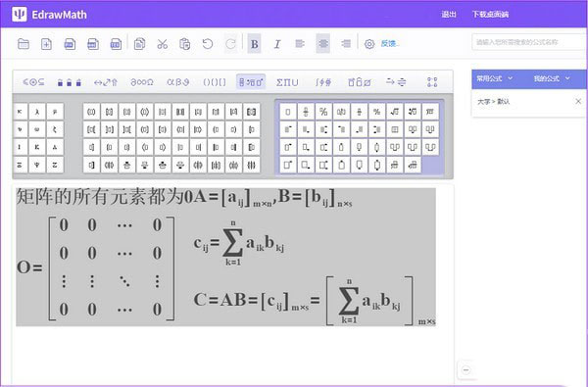The height and width of the screenshot is (387, 588).
Task: Open the Greek letters αβϑ palette
Action: [177, 81]
